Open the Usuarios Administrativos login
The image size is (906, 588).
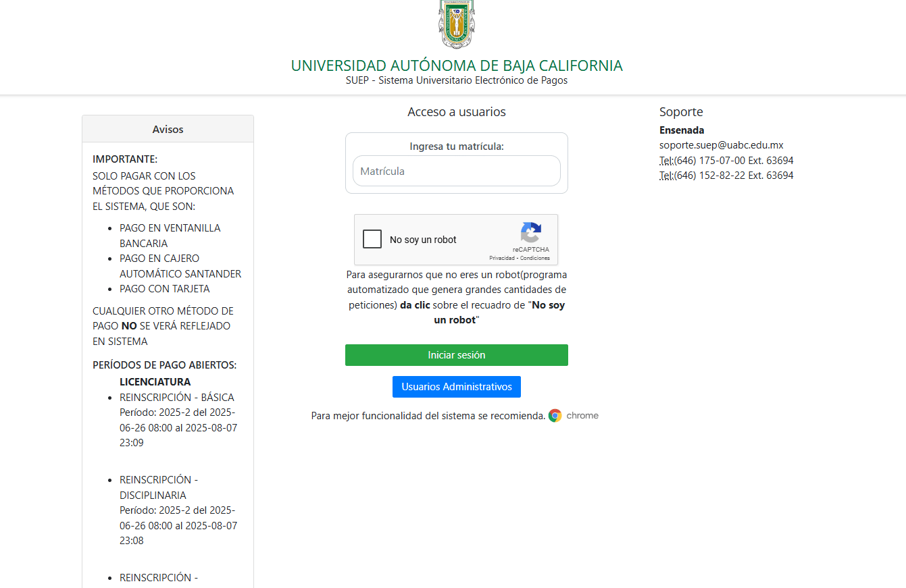pos(456,386)
